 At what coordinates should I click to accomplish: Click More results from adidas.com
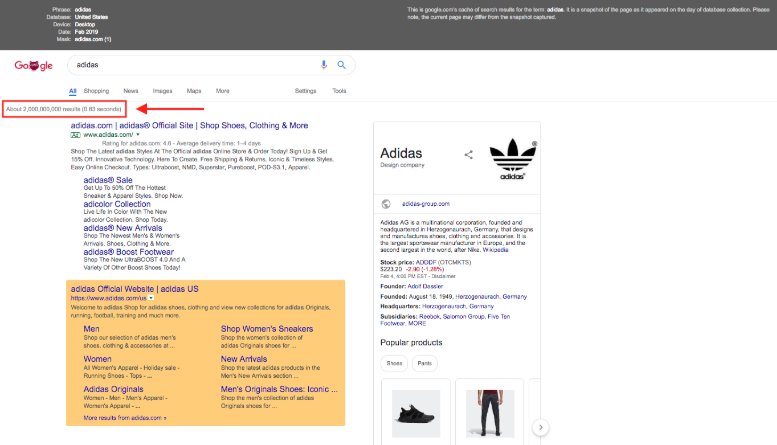(x=125, y=418)
